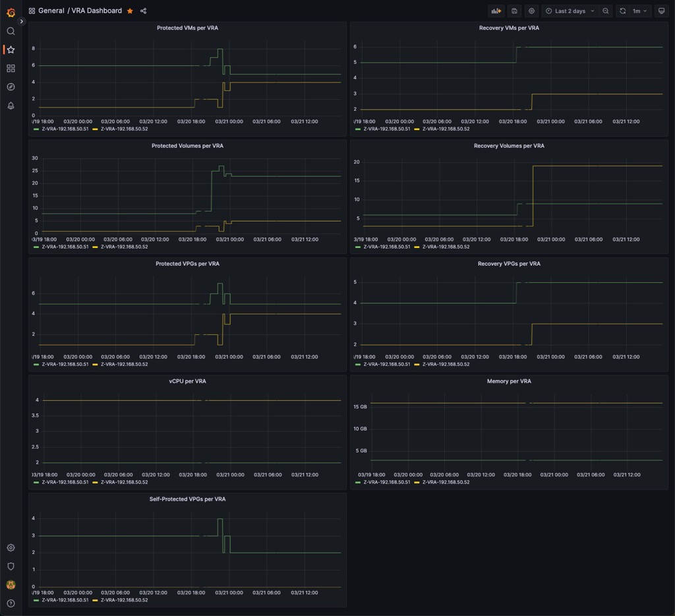Image resolution: width=675 pixels, height=616 pixels.
Task: Open Alerting bell icon in sidebar
Action: tap(11, 106)
